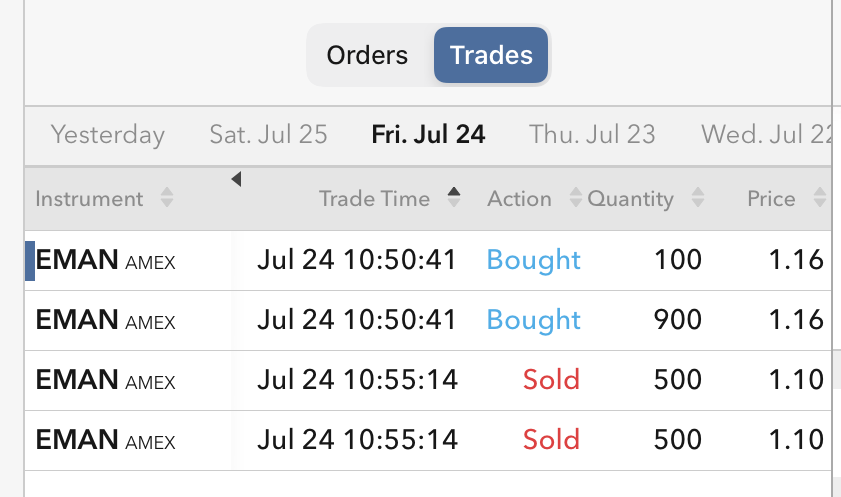Image resolution: width=841 pixels, height=497 pixels.
Task: Sort by Action column arrows
Action: click(575, 199)
